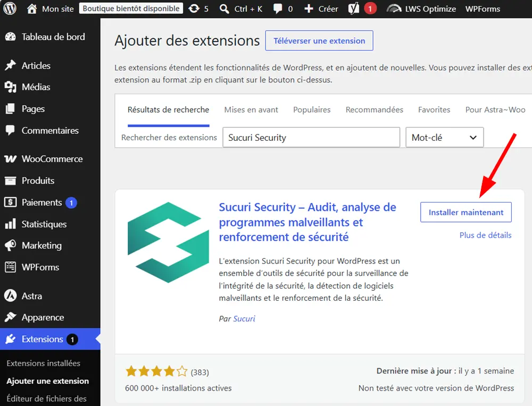
Task: Click the Pages icon in sidebar
Action: (x=10, y=108)
